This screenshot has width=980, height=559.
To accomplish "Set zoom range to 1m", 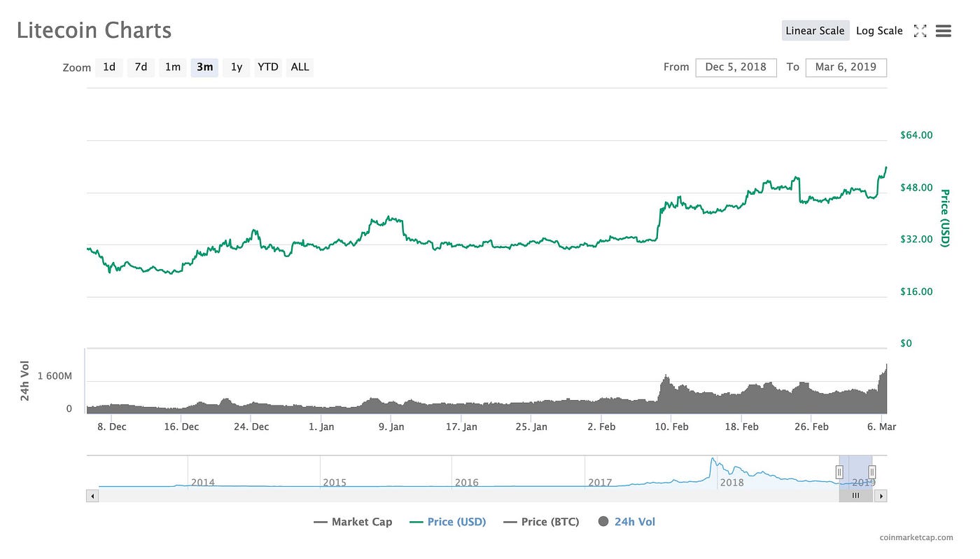I will click(x=173, y=67).
